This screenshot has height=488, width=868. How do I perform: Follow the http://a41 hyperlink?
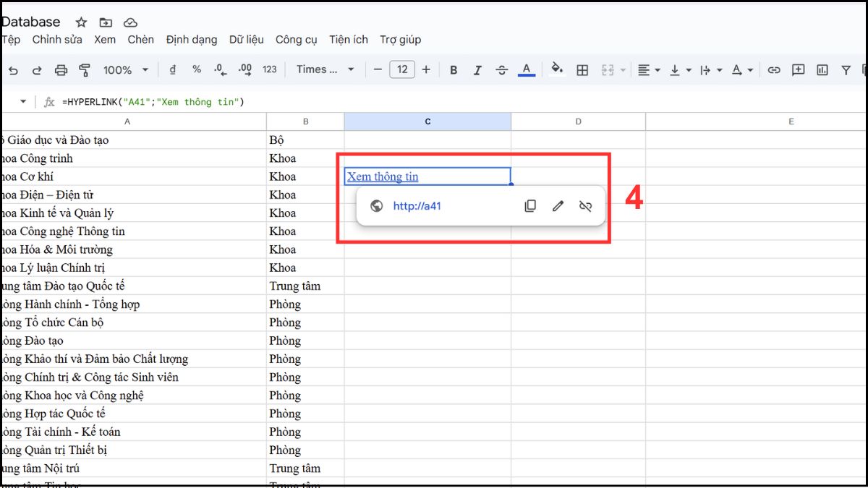[x=417, y=205]
